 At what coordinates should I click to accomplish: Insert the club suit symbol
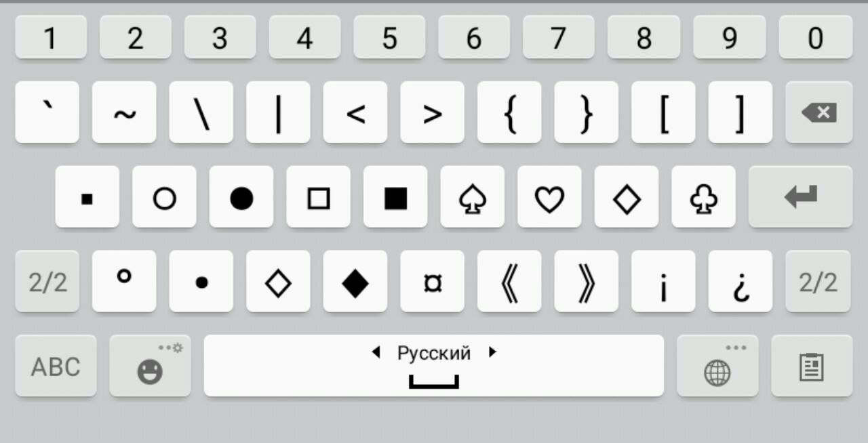[x=703, y=197]
